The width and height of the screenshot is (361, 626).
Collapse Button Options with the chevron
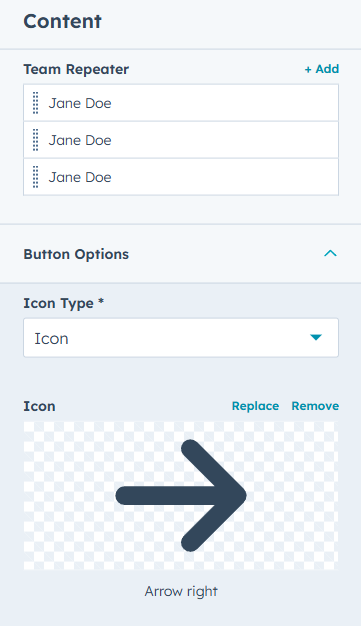click(330, 254)
